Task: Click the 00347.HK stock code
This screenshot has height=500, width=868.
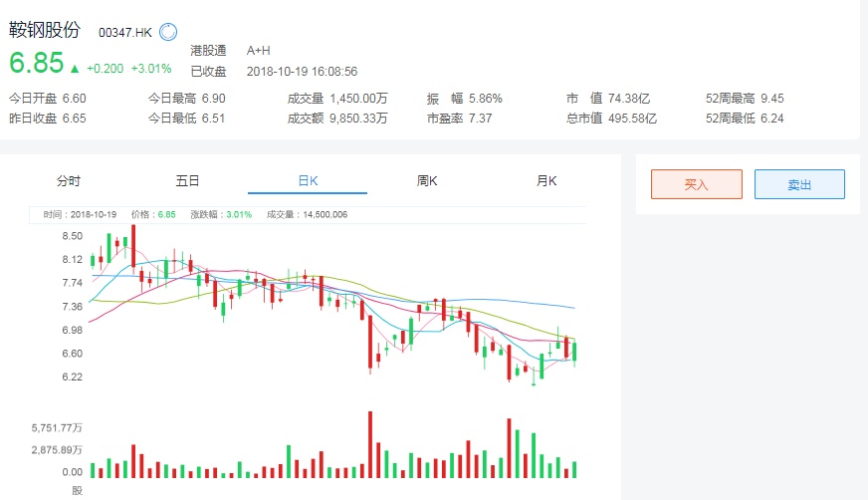Action: (x=124, y=33)
